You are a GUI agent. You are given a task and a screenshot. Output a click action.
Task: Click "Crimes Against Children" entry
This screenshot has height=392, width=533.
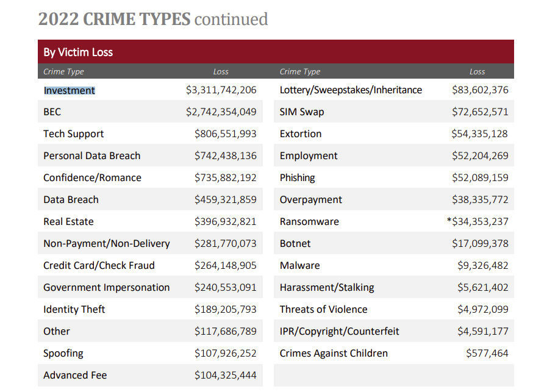(x=334, y=354)
